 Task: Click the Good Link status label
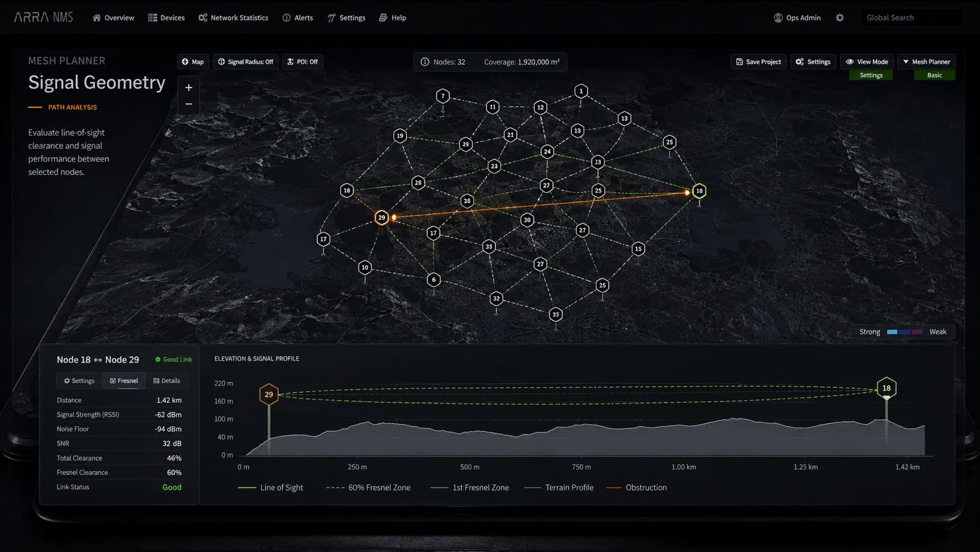coord(173,360)
